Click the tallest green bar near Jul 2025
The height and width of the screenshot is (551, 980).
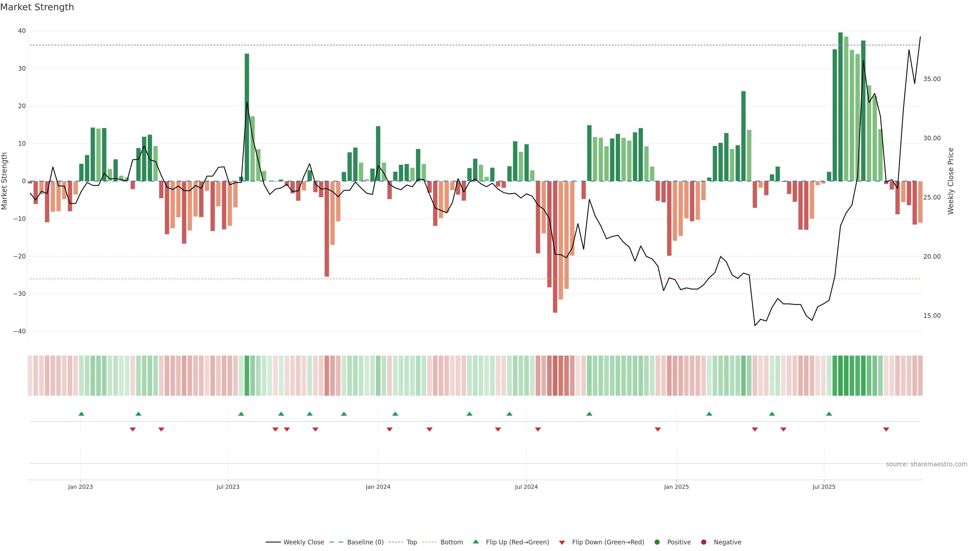(840, 106)
